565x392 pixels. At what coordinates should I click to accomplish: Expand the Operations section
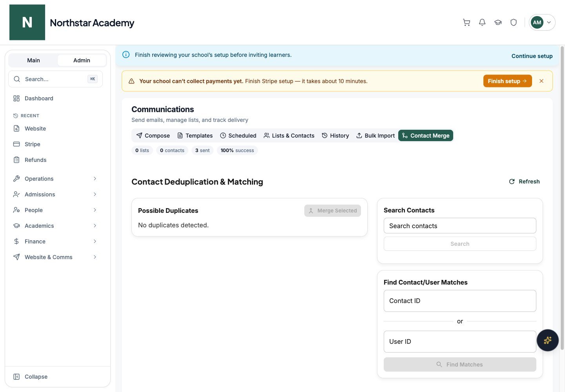(x=55, y=179)
